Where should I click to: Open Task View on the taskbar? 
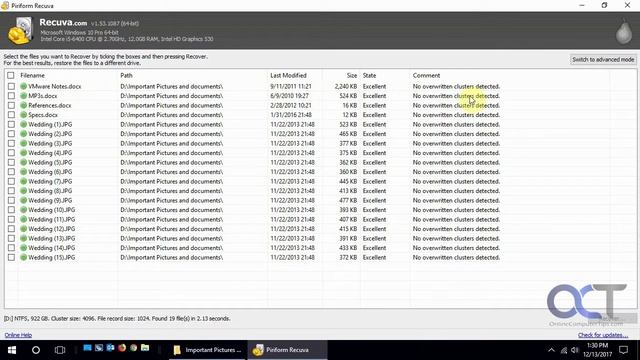coord(60,350)
